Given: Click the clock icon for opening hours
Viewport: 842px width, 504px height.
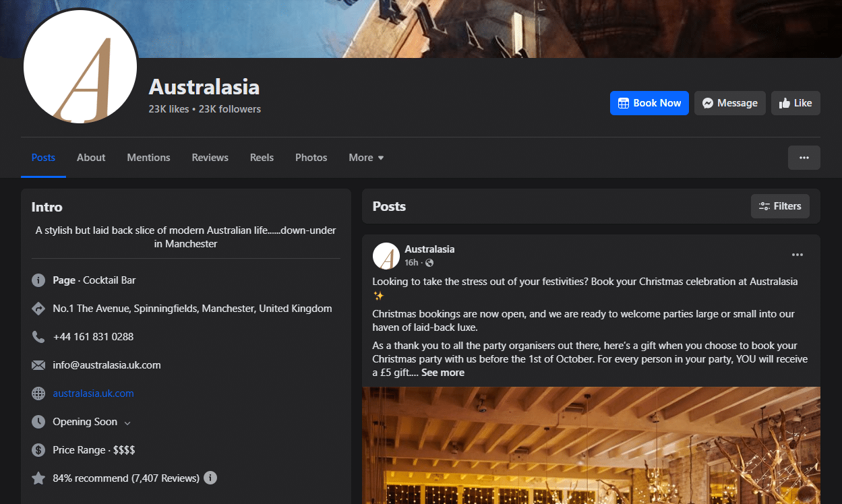Looking at the screenshot, I should [x=38, y=422].
